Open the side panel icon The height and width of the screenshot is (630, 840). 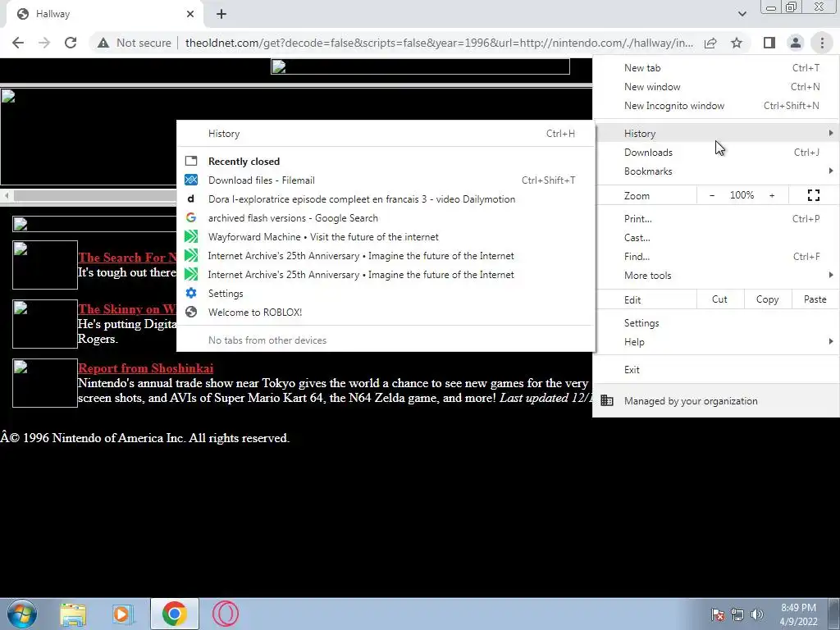coord(769,43)
